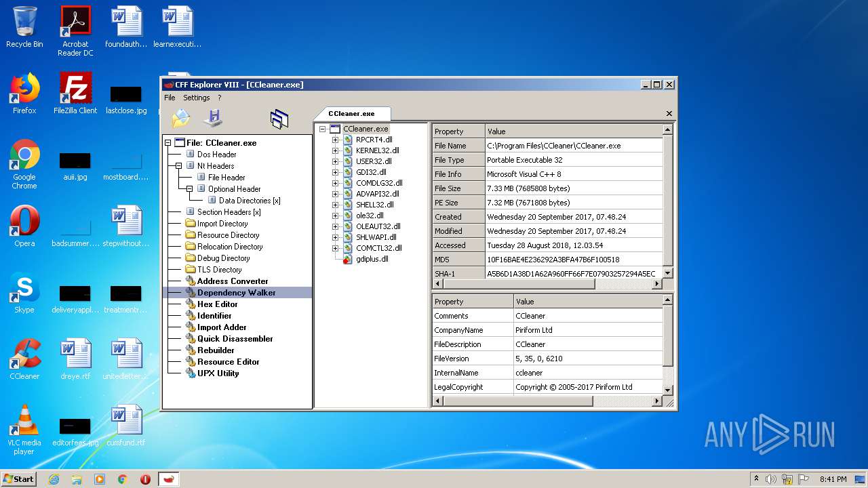Open the File menu
Viewport: 868px width, 488px height.
pos(170,98)
